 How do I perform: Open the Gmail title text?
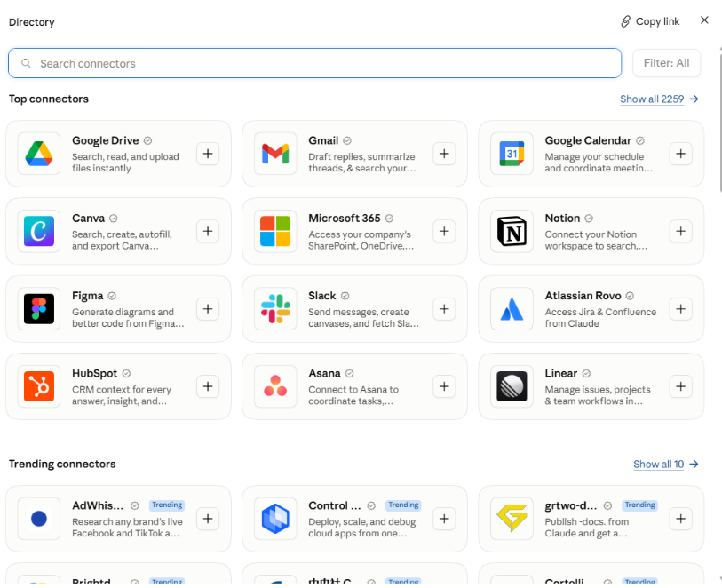coord(323,140)
